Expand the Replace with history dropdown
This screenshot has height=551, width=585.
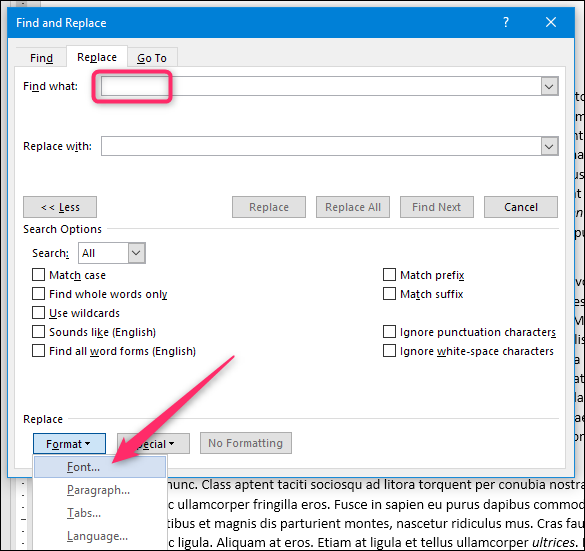pos(549,146)
